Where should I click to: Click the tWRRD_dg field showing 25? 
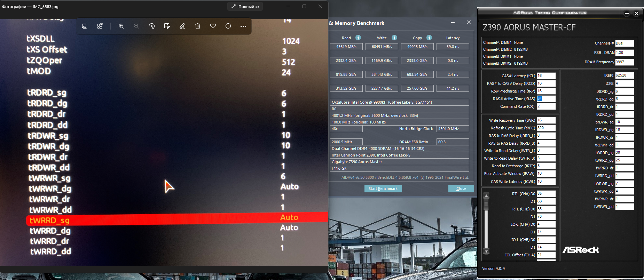[625, 160]
